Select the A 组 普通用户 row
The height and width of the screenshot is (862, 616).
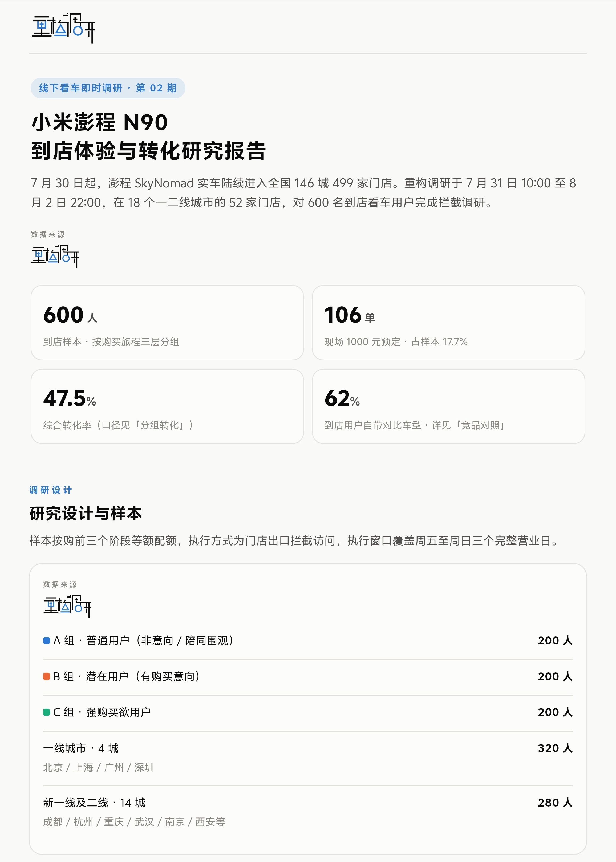308,640
